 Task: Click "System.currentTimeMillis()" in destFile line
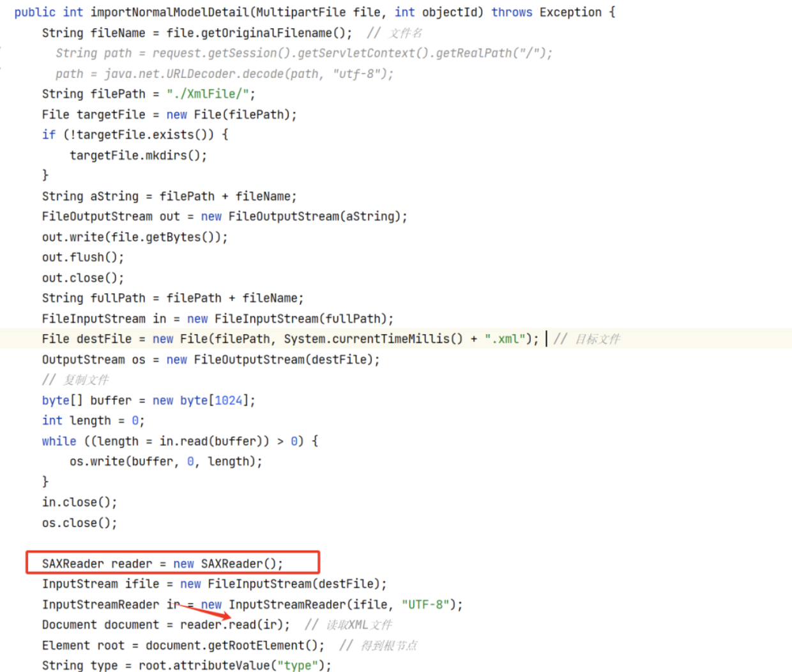point(373,339)
